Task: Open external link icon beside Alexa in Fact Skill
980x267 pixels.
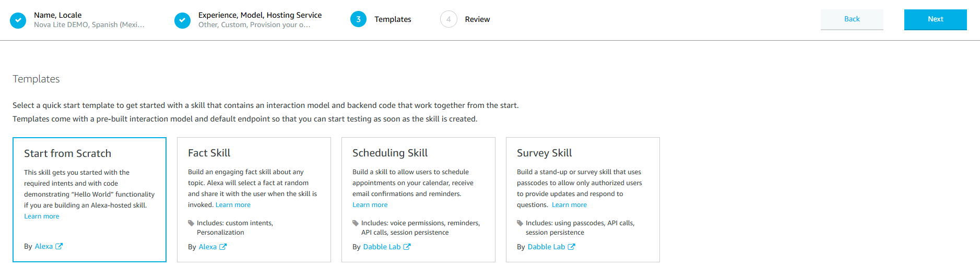Action: pos(223,247)
